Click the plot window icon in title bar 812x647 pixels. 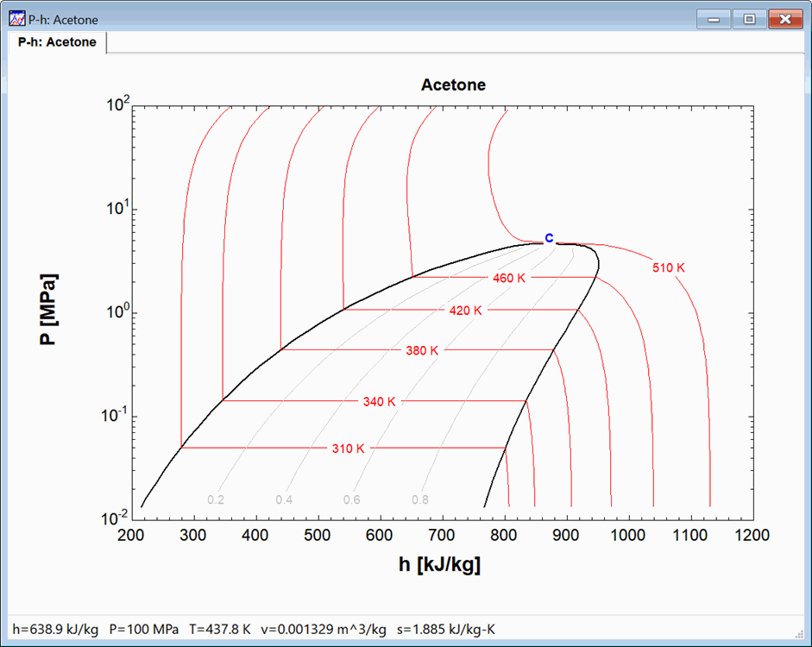[16, 19]
